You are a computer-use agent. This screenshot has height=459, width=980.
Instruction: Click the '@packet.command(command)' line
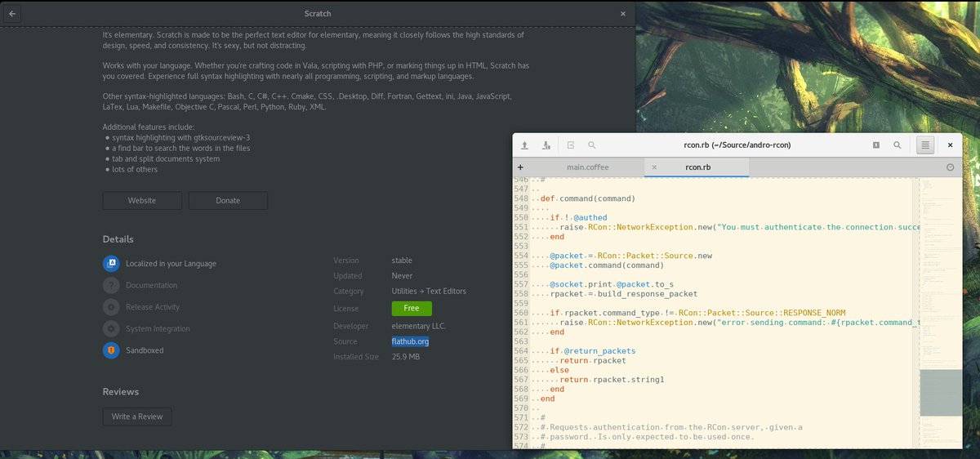606,265
